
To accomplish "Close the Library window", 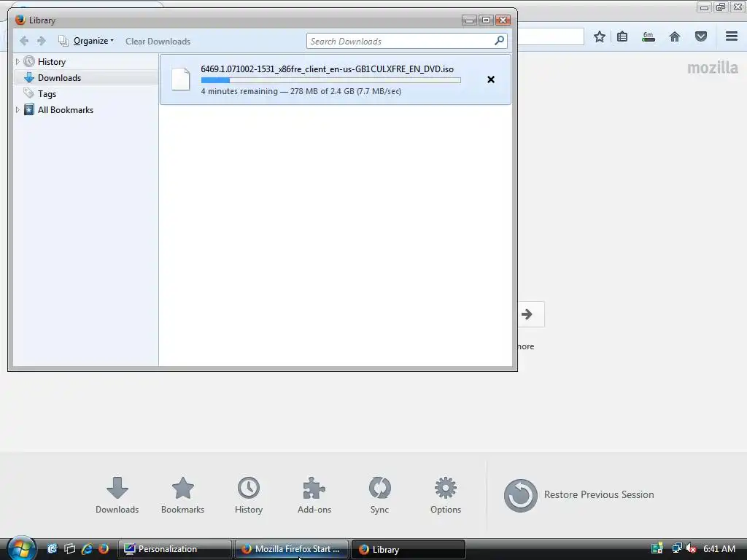I will (503, 20).
